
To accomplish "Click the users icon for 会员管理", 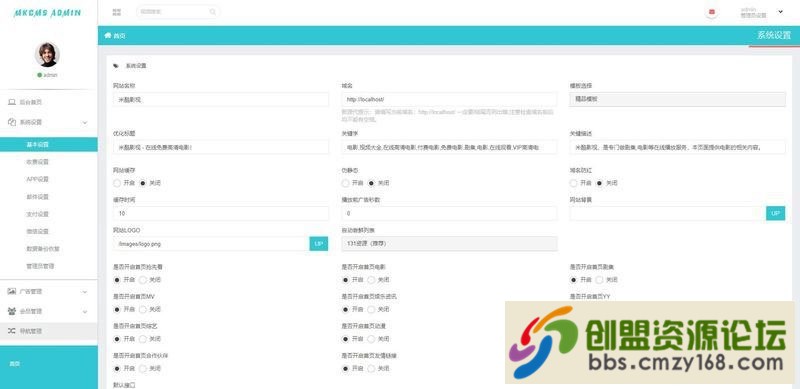I will coord(12,311).
